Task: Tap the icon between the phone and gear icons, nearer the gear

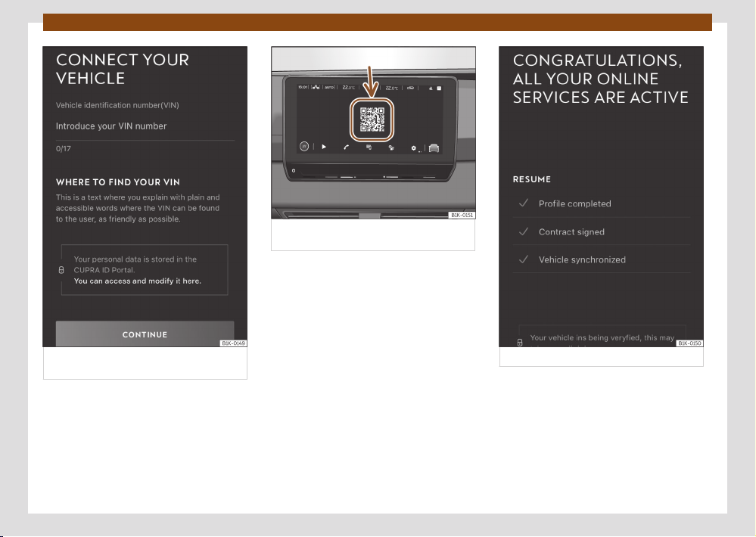Action: [x=391, y=147]
